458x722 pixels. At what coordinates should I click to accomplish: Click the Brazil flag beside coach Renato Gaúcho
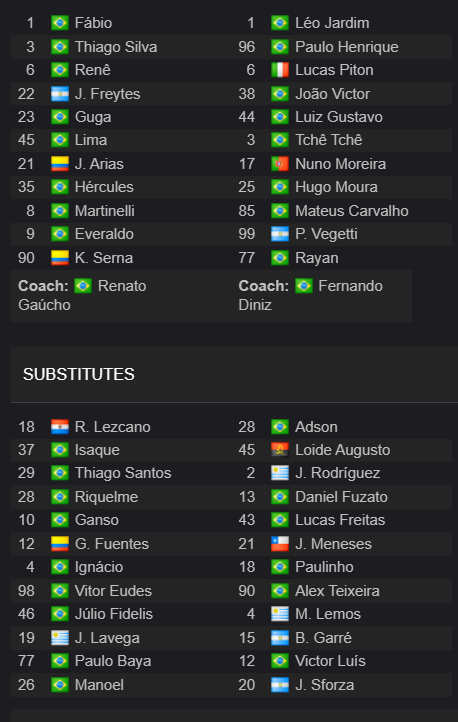[x=83, y=286]
